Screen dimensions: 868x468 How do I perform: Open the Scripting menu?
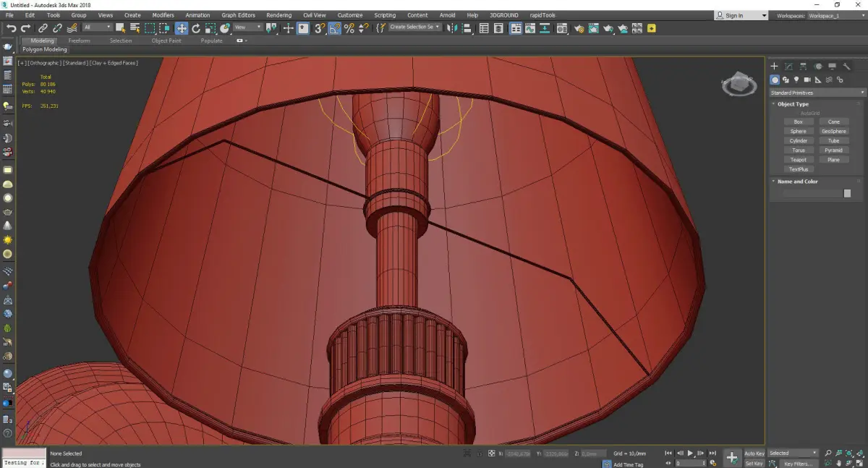[x=385, y=15]
